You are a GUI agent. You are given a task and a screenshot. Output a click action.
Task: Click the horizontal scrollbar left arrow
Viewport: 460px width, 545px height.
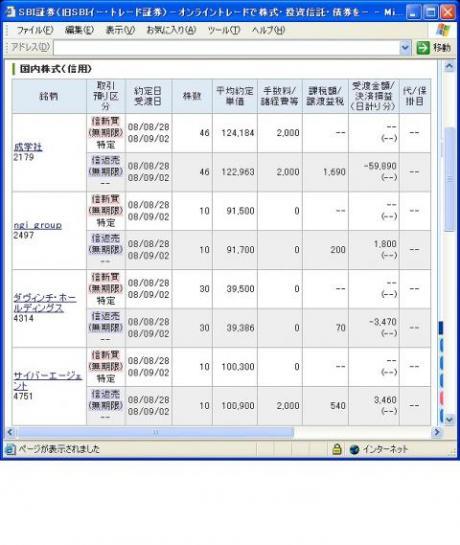[x=10, y=432]
